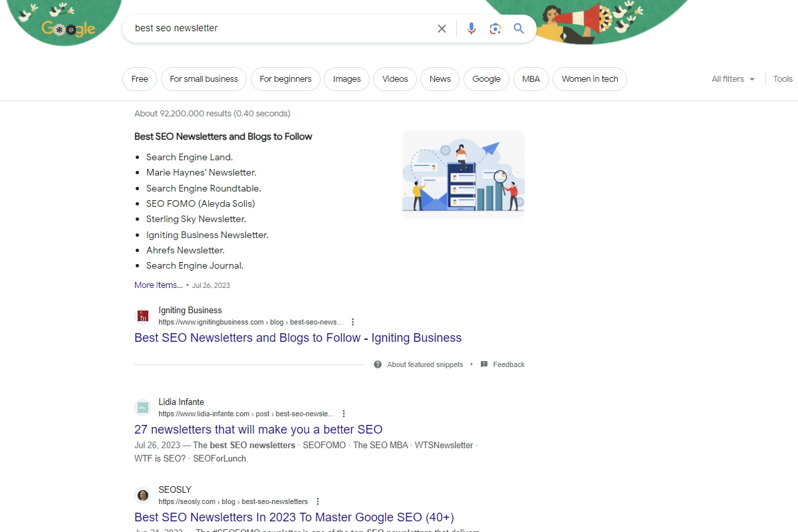This screenshot has width=798, height=532.
Task: Open three-dot menu for Igniting Business result
Action: point(352,322)
